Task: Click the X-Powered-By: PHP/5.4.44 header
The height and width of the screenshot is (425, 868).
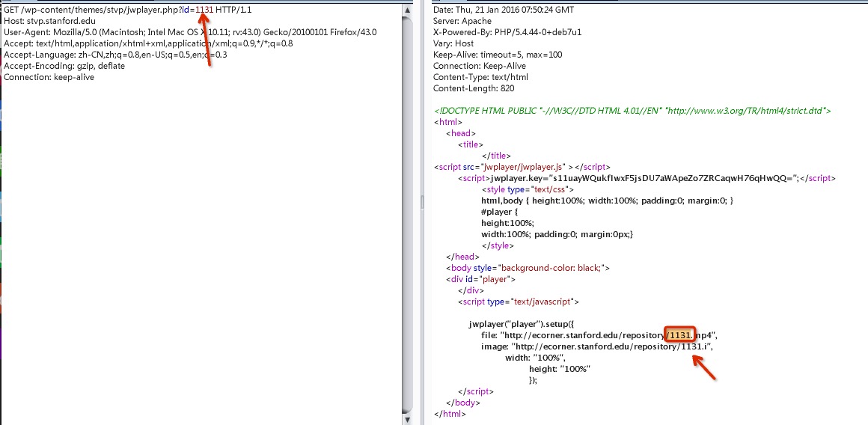Action: click(x=507, y=32)
